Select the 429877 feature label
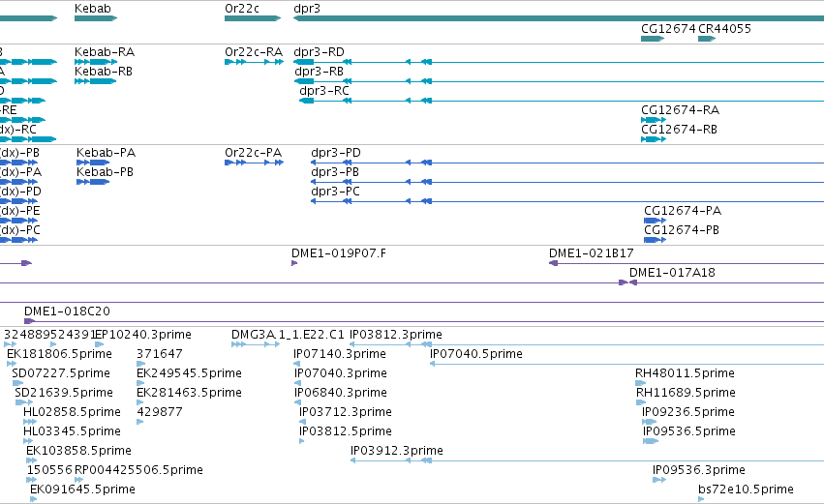Screen dimensions: 824x504 tap(160, 412)
